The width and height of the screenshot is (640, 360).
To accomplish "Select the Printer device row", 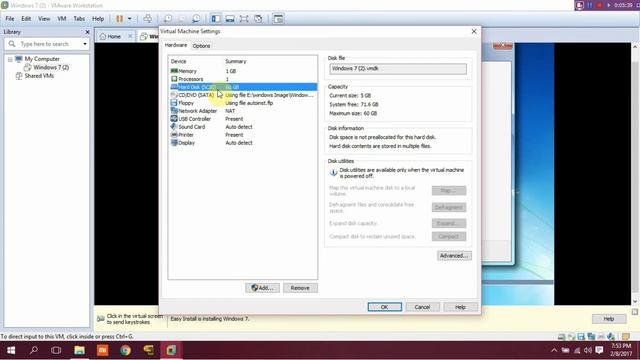I will point(243,135).
